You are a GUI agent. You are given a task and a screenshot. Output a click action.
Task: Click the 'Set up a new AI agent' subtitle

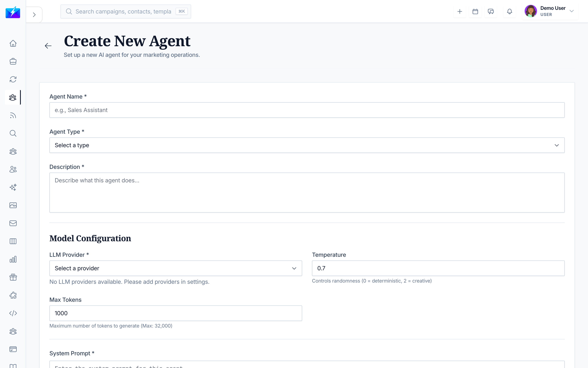(x=132, y=55)
